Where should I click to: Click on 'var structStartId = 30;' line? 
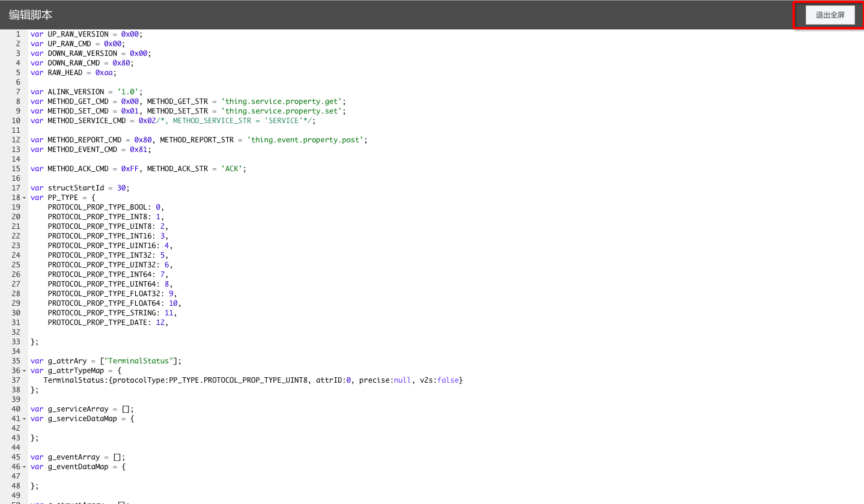pyautogui.click(x=80, y=188)
